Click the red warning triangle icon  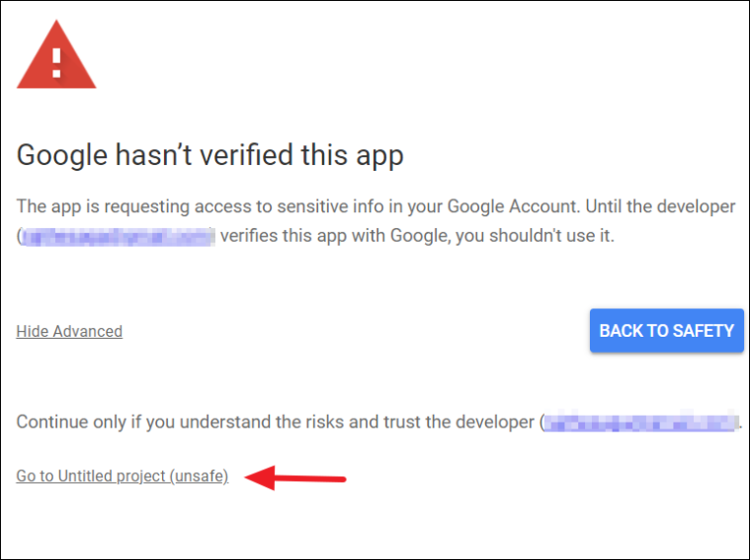(56, 54)
